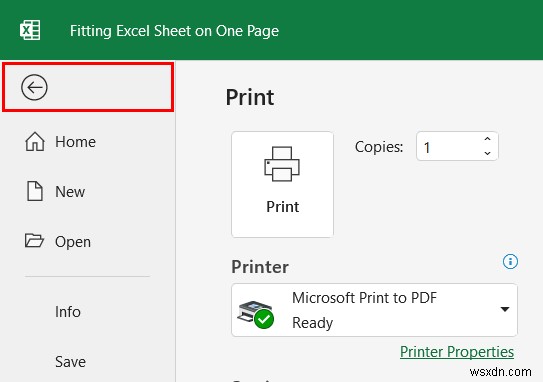Click the workbook title 'Fitting Excel Sheet on One Page'
Image resolution: width=543 pixels, height=382 pixels.
click(x=174, y=31)
